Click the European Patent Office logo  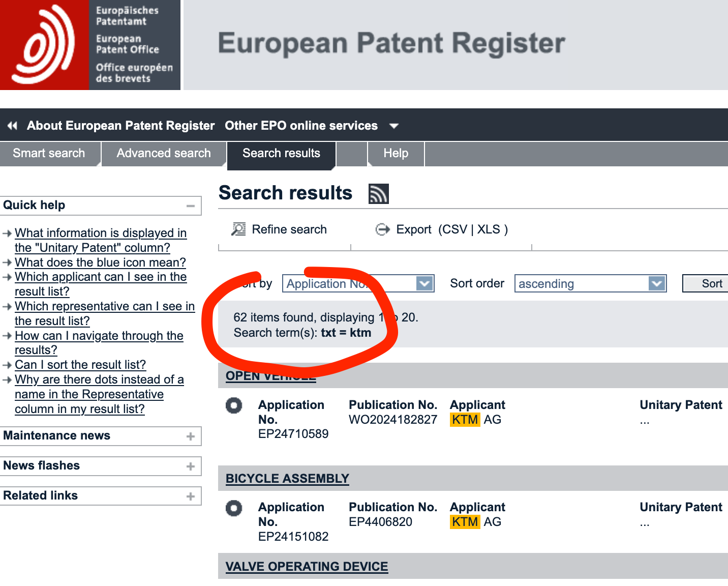click(x=45, y=45)
